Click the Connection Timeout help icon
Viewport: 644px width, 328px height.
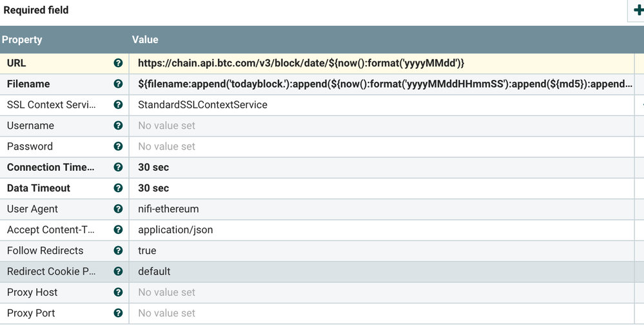(118, 167)
